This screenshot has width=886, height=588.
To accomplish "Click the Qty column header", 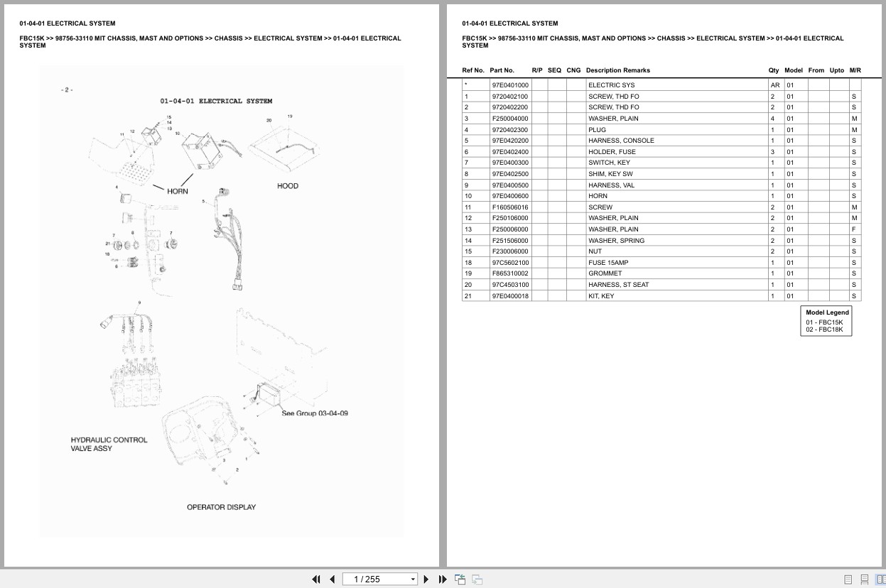I will click(x=774, y=70).
